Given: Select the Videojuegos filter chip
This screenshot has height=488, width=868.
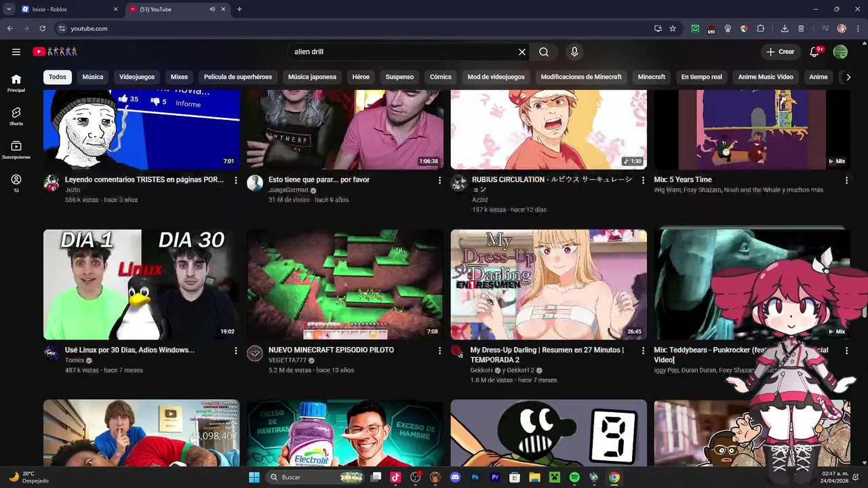Looking at the screenshot, I should [137, 77].
